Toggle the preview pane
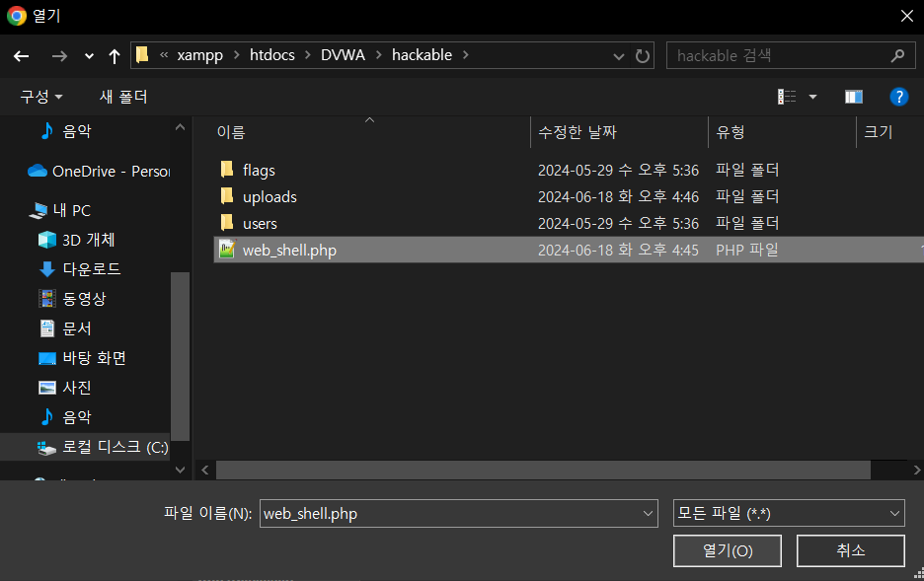The height and width of the screenshot is (581, 924). tap(853, 97)
